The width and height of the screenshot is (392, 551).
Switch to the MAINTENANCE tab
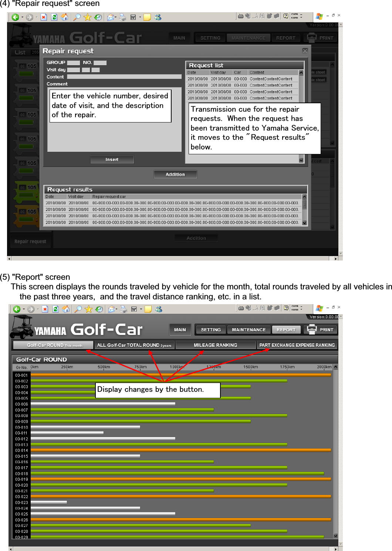[248, 37]
